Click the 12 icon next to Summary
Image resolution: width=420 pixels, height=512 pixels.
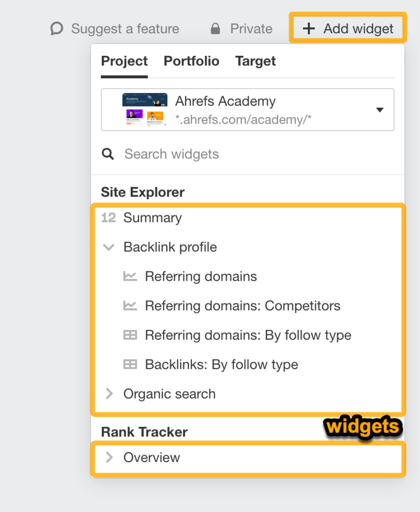108,217
